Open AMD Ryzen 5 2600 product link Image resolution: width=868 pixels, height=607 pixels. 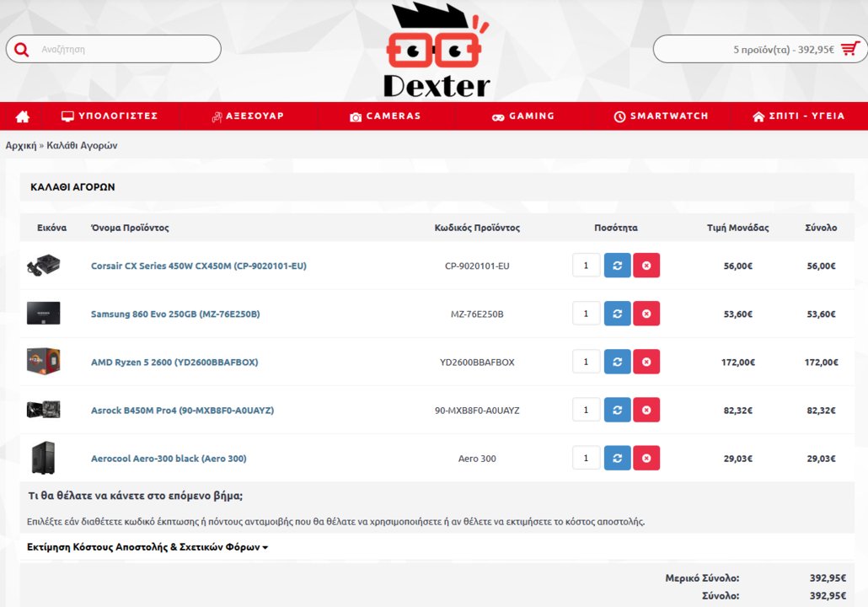(x=174, y=363)
